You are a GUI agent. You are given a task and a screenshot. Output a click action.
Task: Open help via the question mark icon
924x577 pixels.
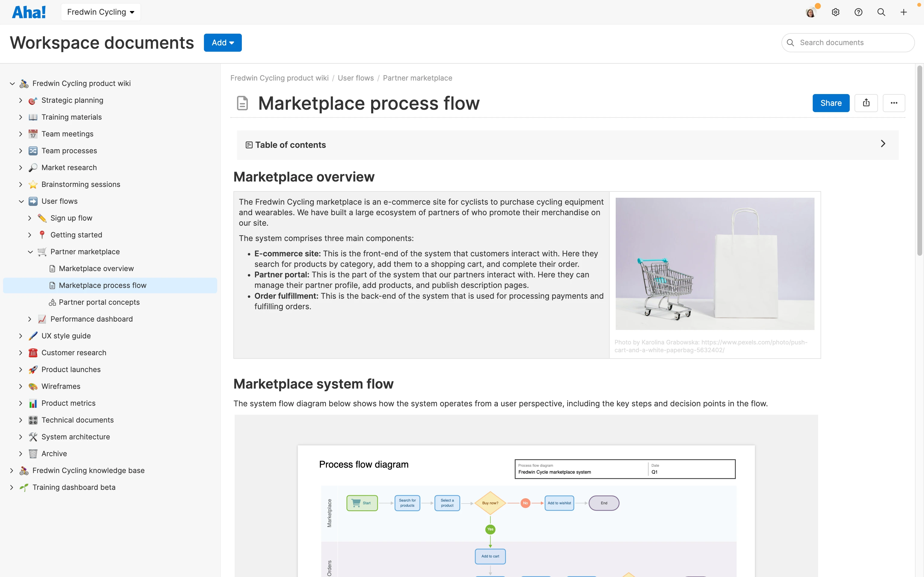[x=858, y=12]
